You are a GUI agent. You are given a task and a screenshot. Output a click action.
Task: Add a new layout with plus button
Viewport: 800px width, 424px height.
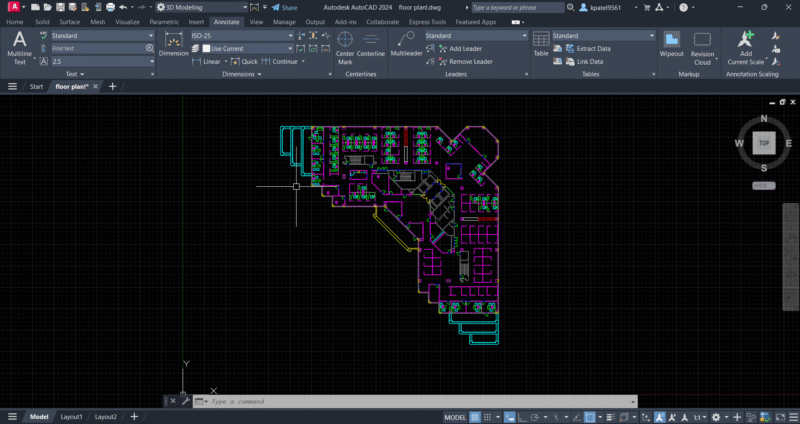[134, 417]
